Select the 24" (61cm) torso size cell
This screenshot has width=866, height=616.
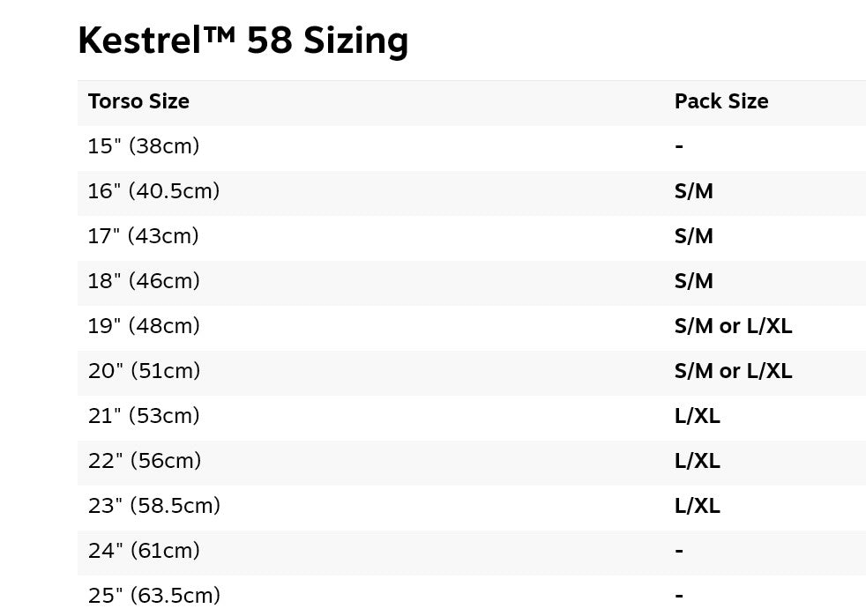(144, 551)
